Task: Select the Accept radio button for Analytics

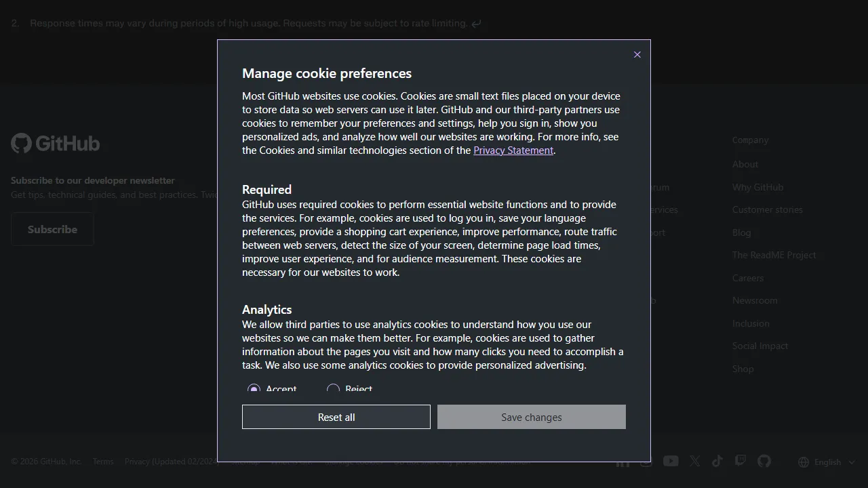Action: click(x=254, y=389)
